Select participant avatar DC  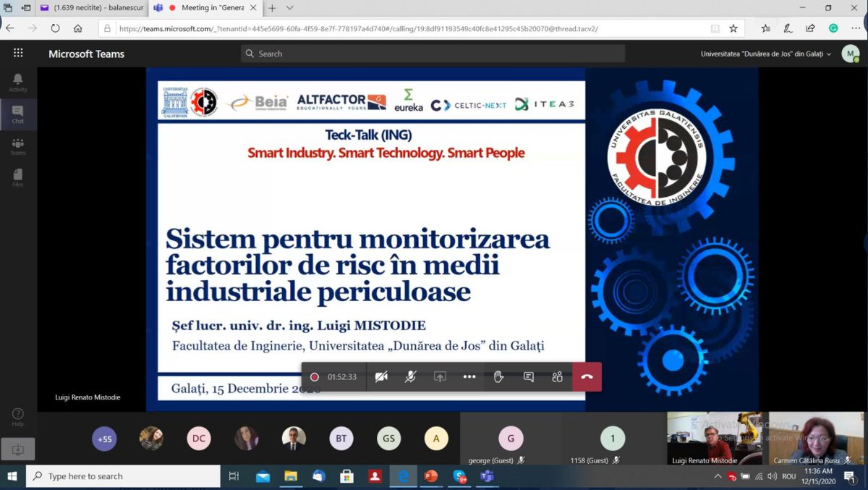click(199, 439)
